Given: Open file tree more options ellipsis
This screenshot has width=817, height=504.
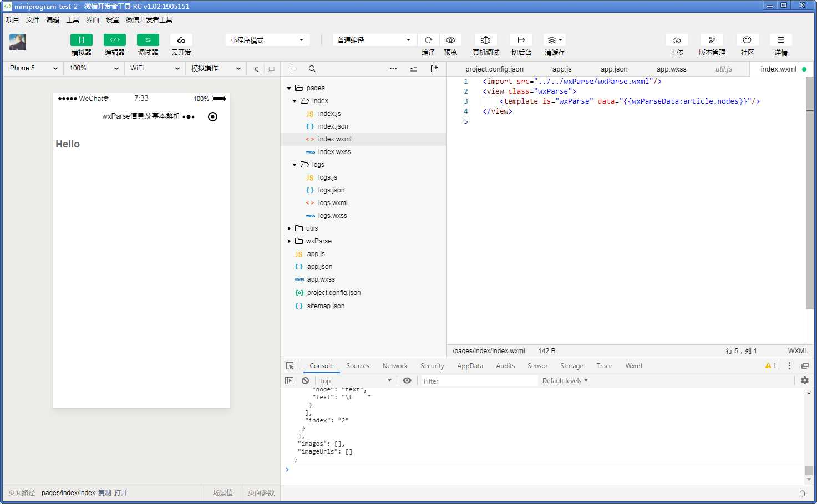Looking at the screenshot, I should (x=393, y=69).
